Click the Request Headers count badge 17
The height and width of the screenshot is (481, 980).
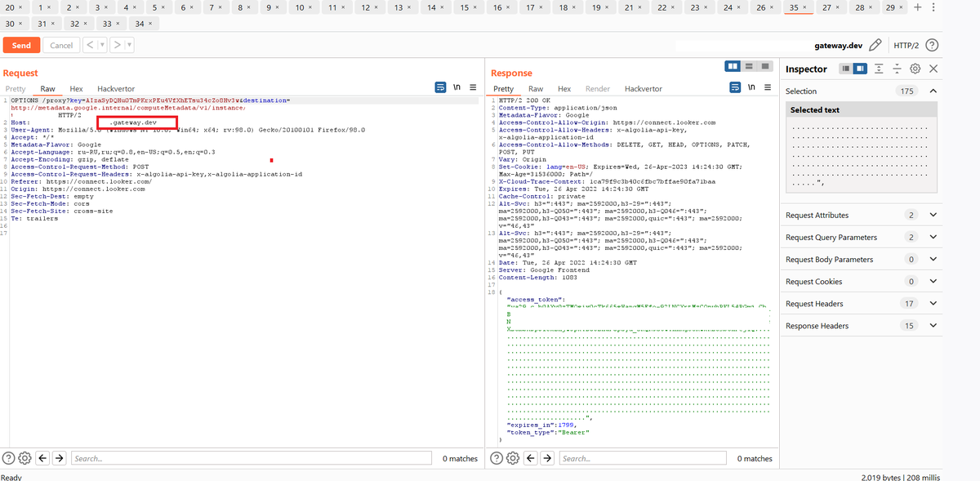pos(910,303)
